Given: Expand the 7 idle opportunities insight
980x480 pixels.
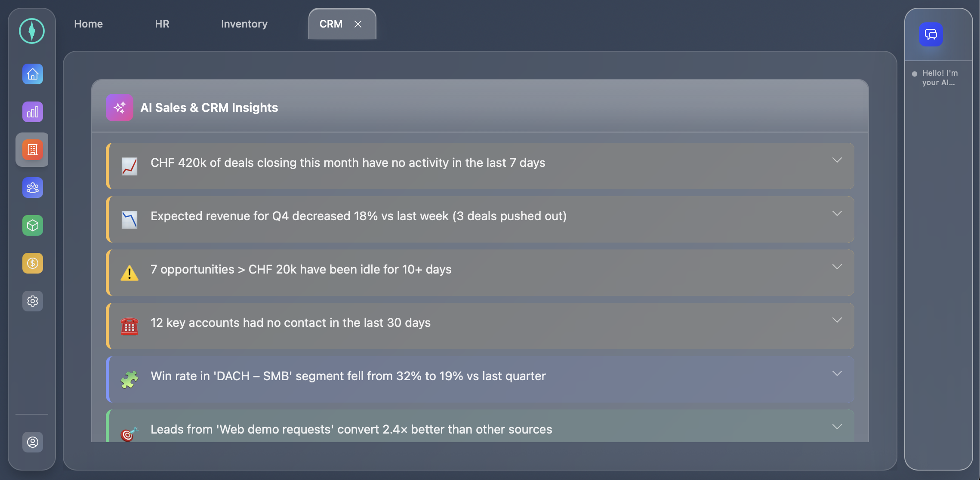Looking at the screenshot, I should pyautogui.click(x=837, y=266).
